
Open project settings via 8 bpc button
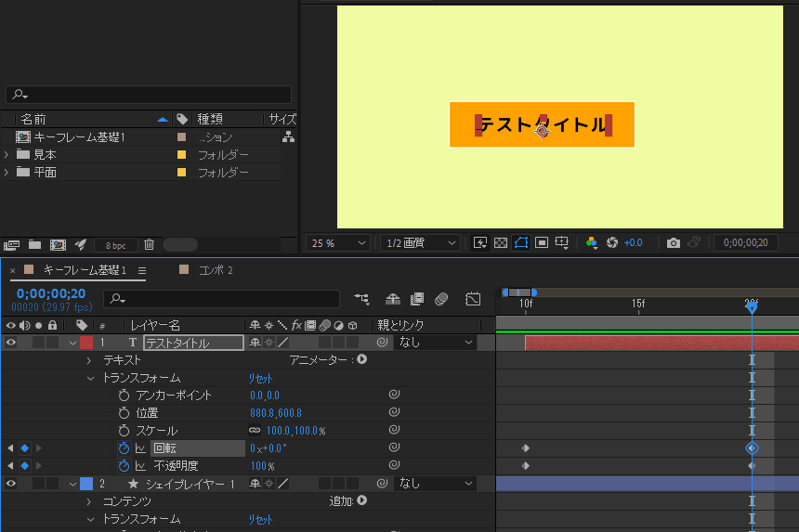tap(116, 245)
